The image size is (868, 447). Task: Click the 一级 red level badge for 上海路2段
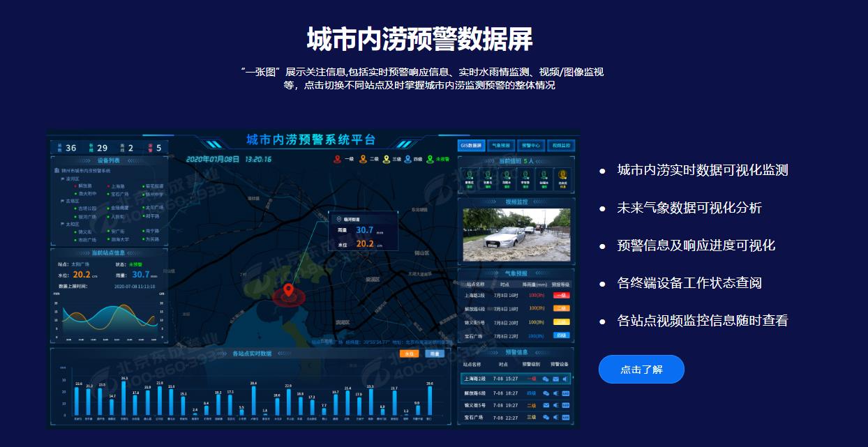pyautogui.click(x=531, y=379)
